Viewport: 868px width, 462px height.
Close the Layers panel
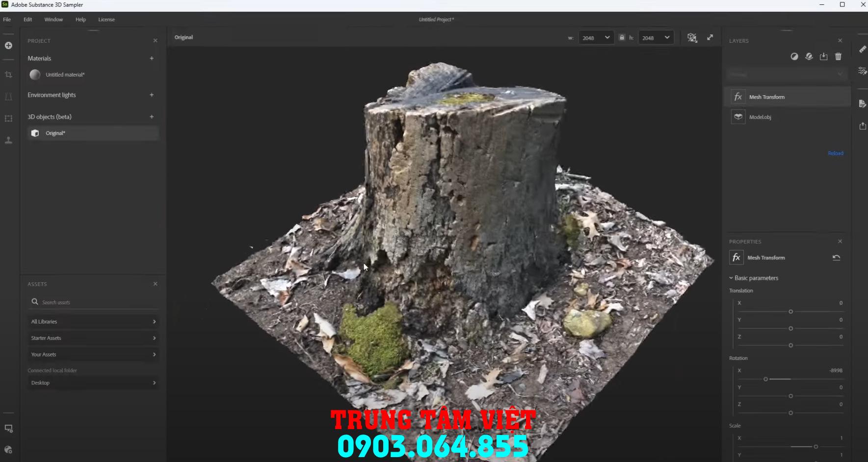click(840, 41)
